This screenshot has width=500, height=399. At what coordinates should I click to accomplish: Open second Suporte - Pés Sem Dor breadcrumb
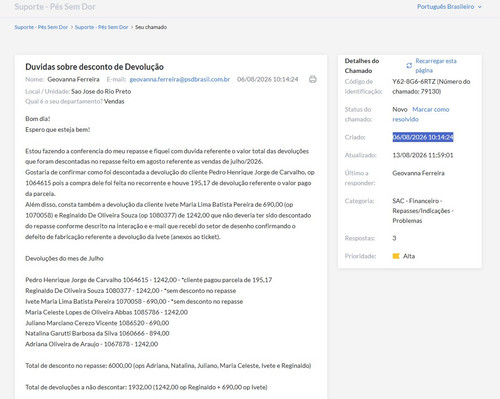click(x=102, y=27)
